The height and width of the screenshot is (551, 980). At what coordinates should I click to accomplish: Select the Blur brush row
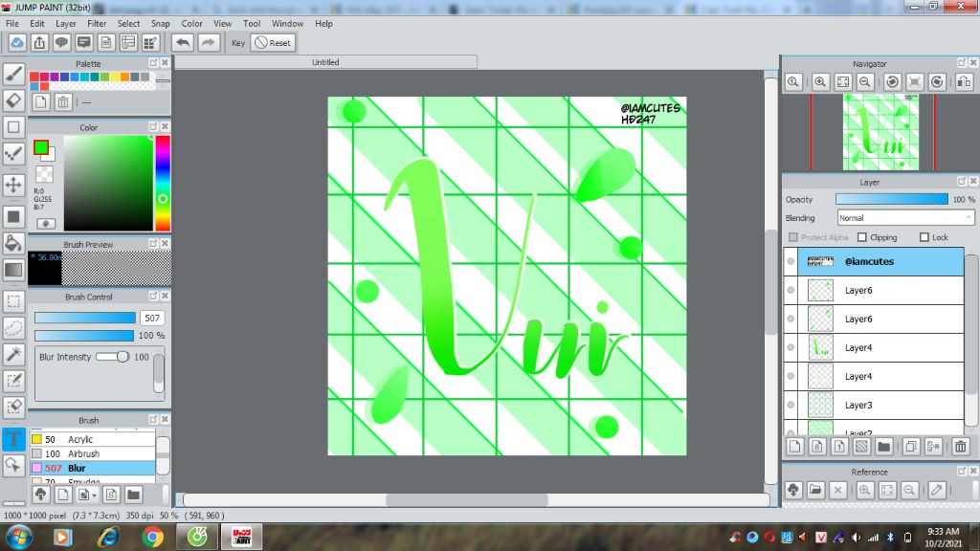pyautogui.click(x=93, y=468)
